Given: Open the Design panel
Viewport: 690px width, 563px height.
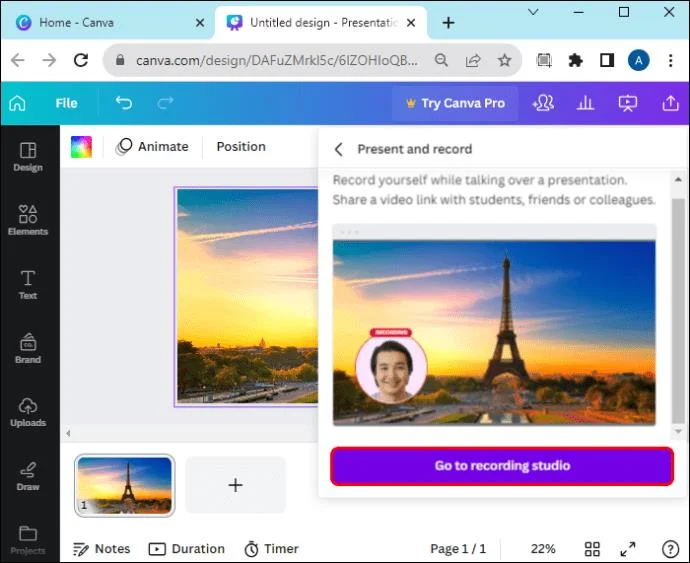Looking at the screenshot, I should click(28, 157).
